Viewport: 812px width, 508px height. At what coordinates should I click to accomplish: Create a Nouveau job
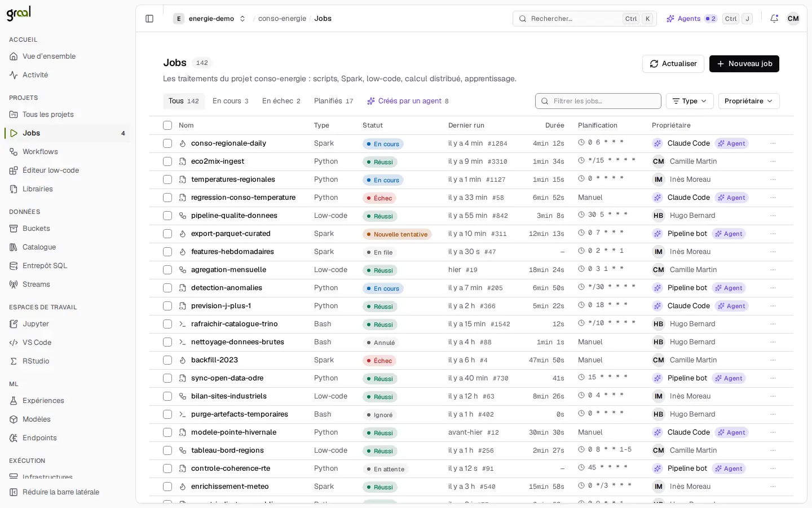744,64
